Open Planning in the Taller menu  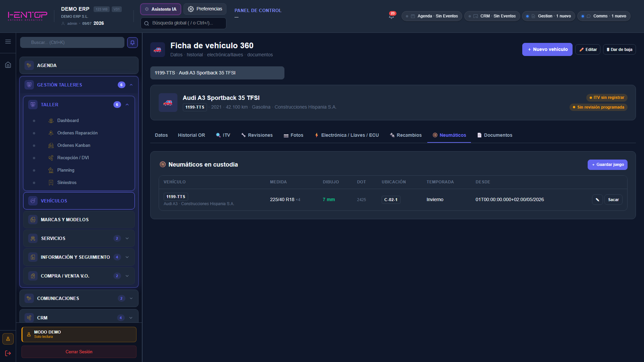(x=66, y=170)
